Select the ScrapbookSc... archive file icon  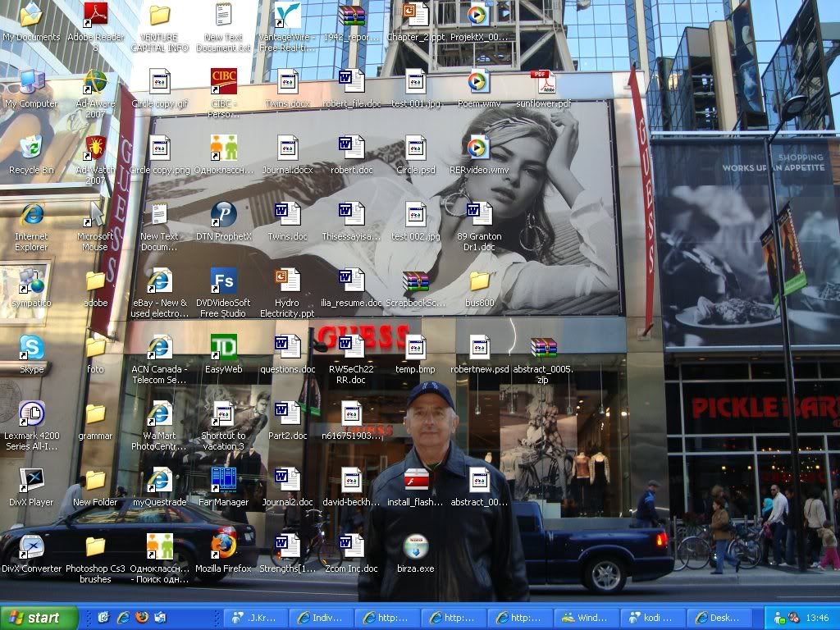[x=416, y=281]
